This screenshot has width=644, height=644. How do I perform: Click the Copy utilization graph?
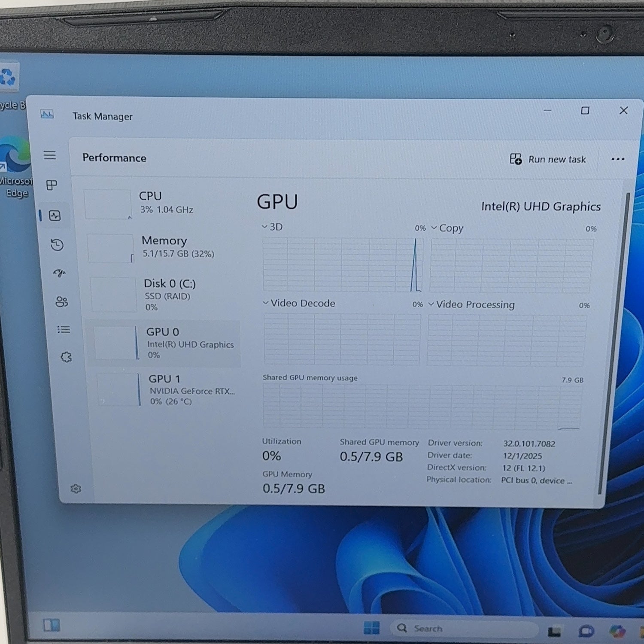point(511,266)
